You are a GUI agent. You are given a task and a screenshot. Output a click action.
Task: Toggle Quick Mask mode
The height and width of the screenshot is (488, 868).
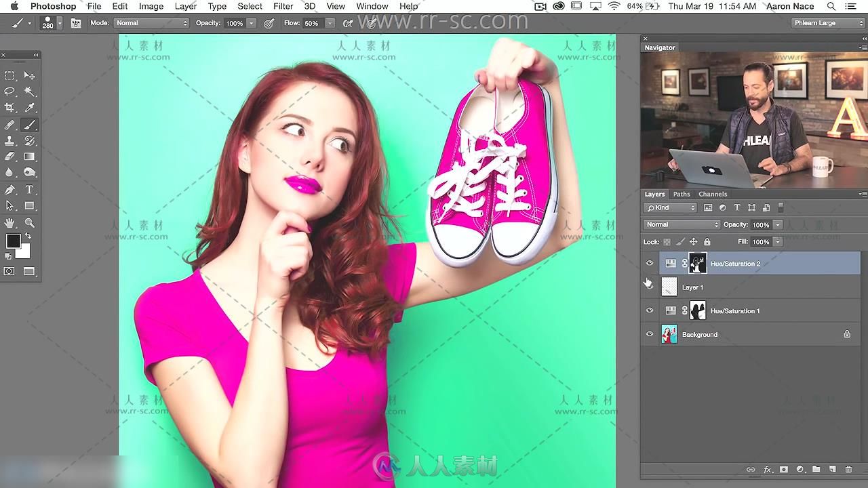click(9, 271)
